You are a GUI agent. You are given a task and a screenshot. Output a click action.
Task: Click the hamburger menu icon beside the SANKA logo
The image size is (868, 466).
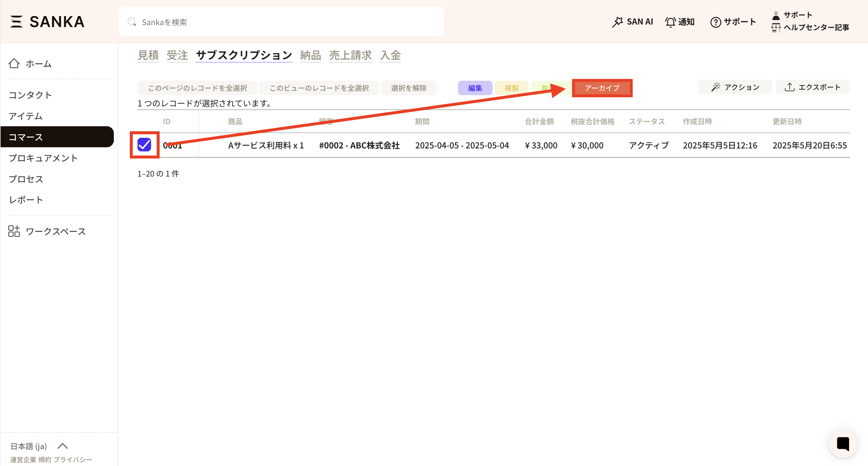pos(16,22)
